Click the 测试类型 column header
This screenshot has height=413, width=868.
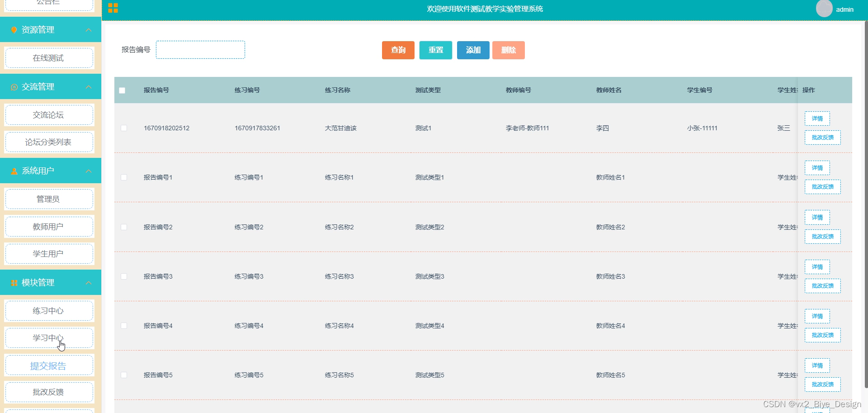(x=428, y=90)
